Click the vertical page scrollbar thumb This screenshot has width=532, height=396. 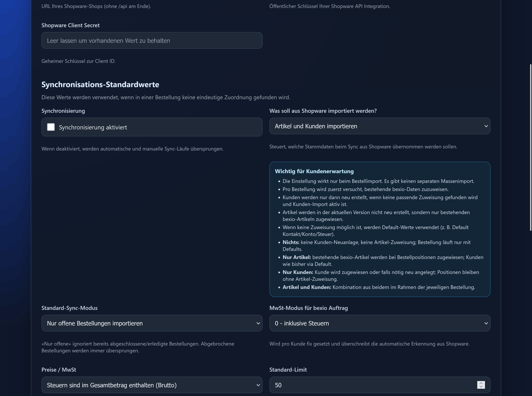[x=531, y=147]
